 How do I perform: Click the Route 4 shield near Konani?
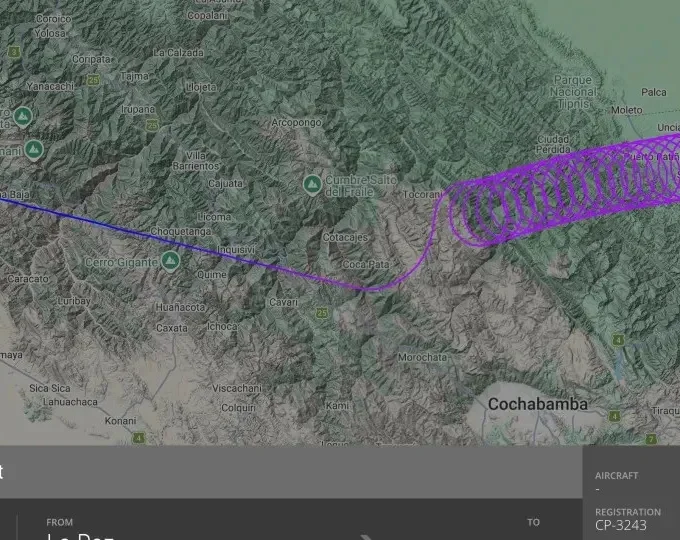138,438
